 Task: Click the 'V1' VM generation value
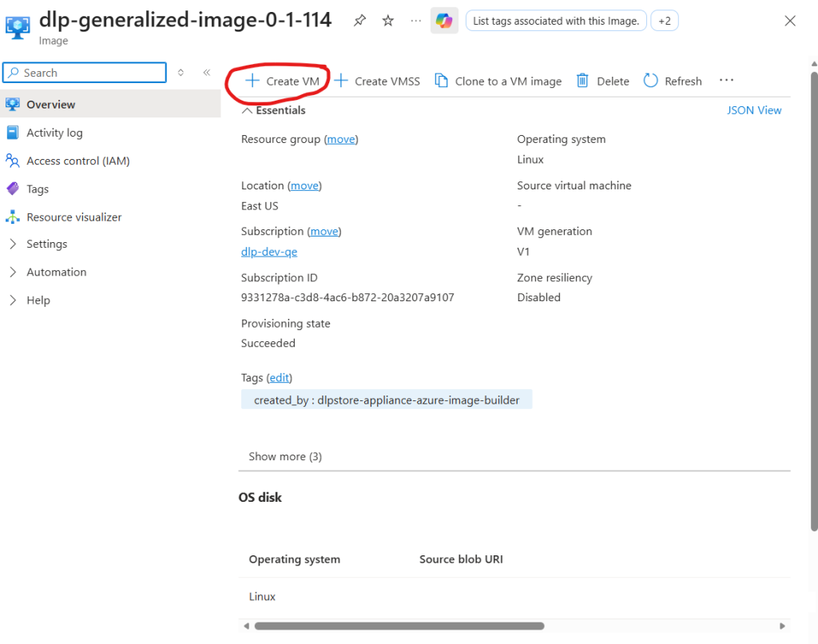click(523, 252)
